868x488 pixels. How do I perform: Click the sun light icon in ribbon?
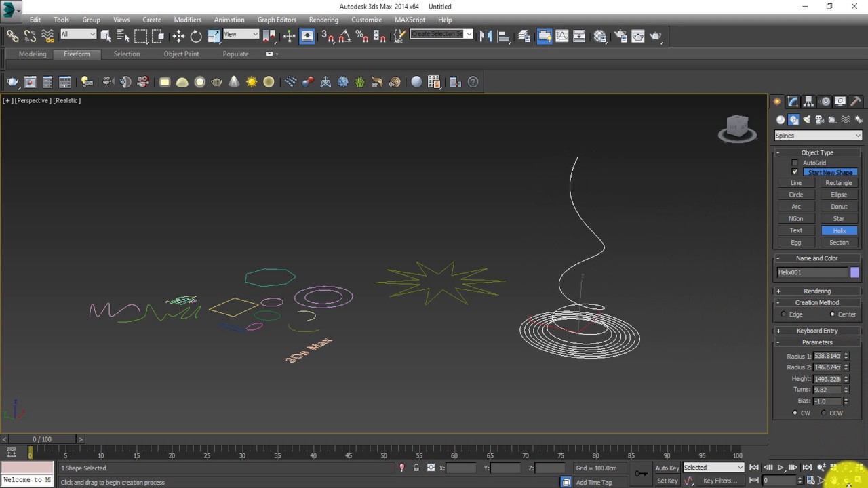tap(252, 82)
